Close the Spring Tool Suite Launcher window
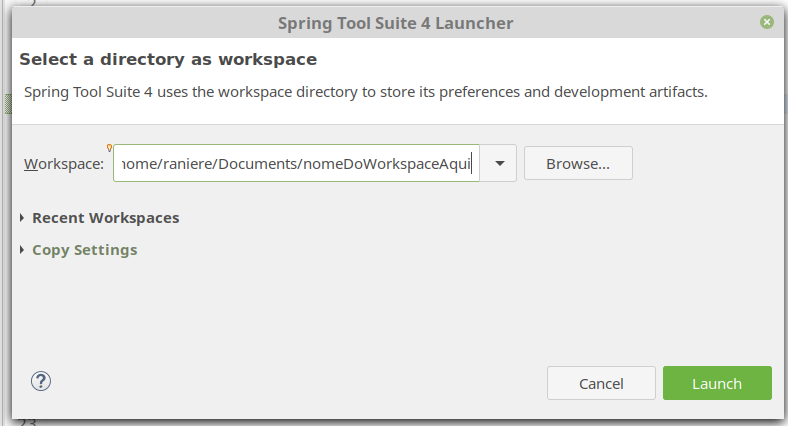 tap(766, 21)
